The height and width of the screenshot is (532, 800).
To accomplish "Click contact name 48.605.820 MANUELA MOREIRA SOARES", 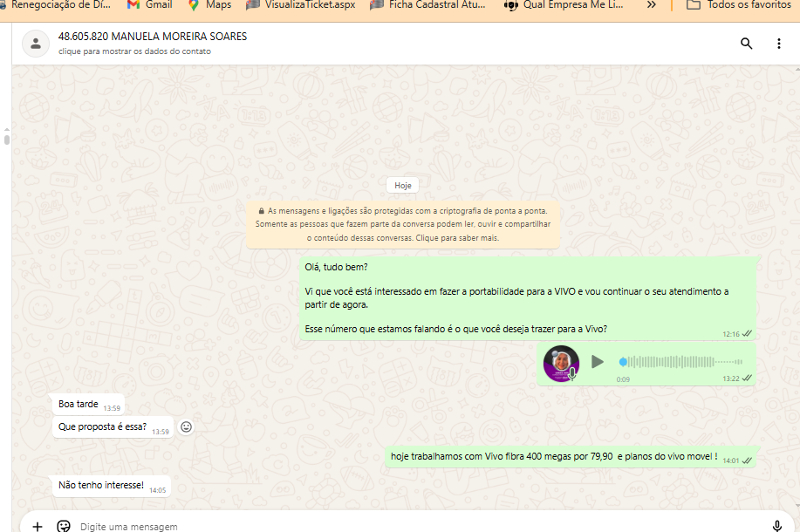I will click(153, 37).
